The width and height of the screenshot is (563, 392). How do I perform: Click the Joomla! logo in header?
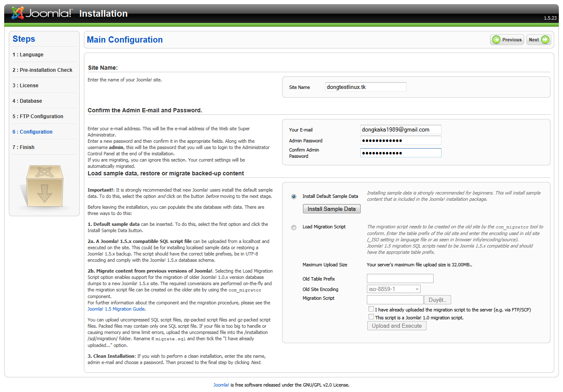click(42, 13)
